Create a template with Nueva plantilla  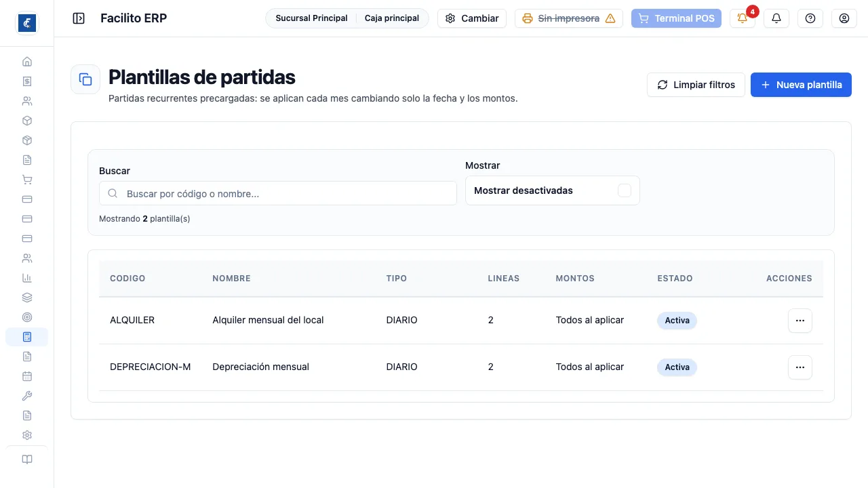[801, 85]
